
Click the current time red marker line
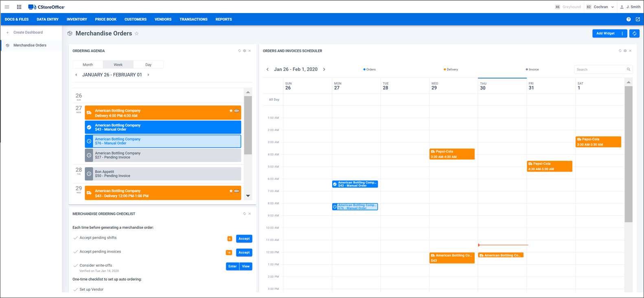[x=503, y=245]
